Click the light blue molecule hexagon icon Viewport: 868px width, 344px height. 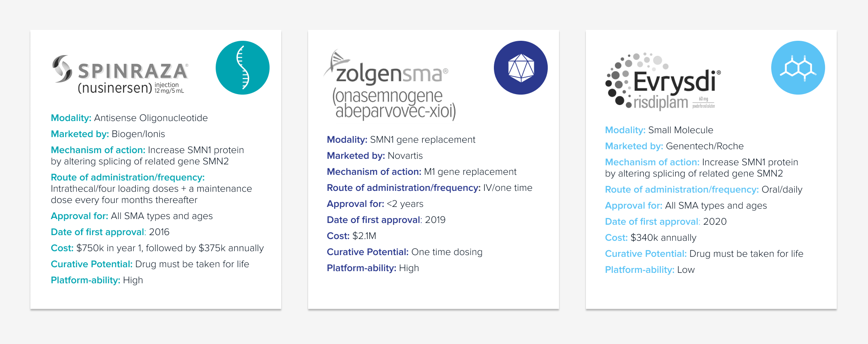click(x=798, y=68)
